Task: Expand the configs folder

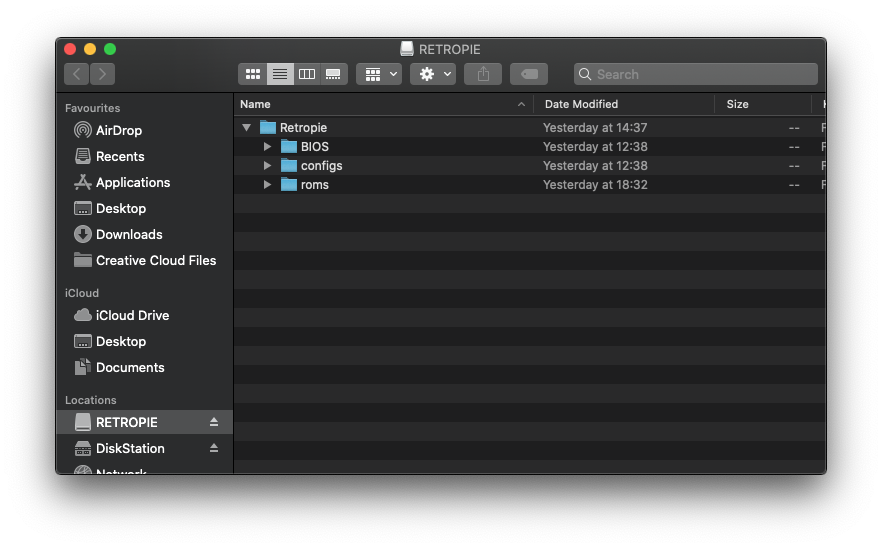Action: (267, 166)
